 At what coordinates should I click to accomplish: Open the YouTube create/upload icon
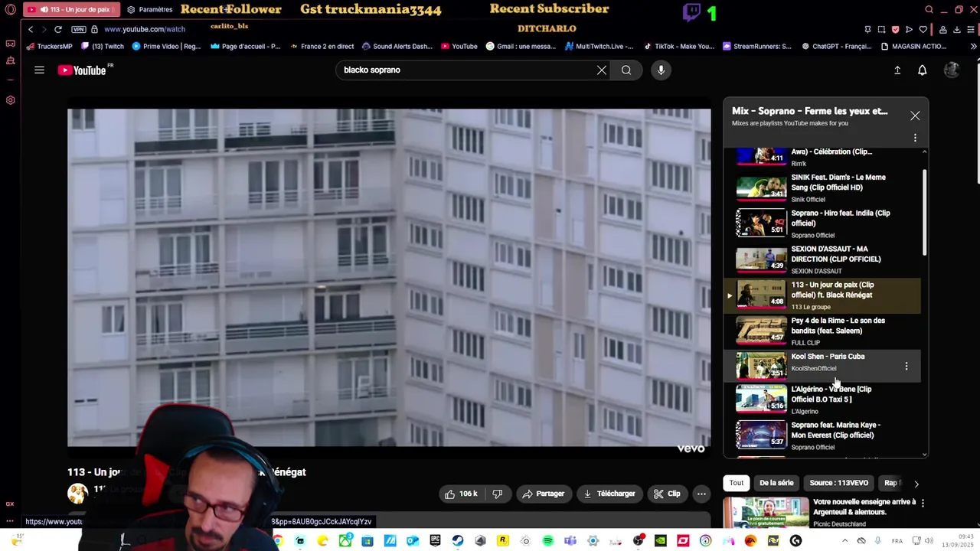(x=897, y=70)
